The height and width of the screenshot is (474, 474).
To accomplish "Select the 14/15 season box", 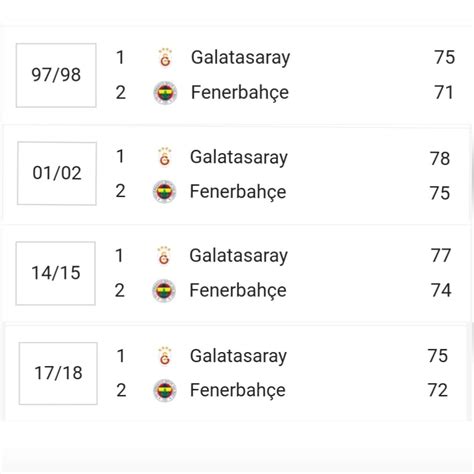I will pyautogui.click(x=56, y=273).
